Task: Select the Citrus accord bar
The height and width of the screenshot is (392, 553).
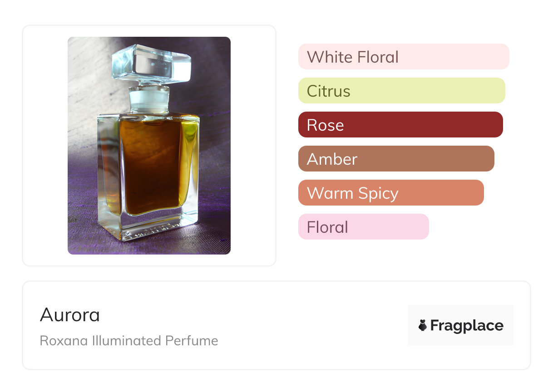Action: tap(401, 91)
